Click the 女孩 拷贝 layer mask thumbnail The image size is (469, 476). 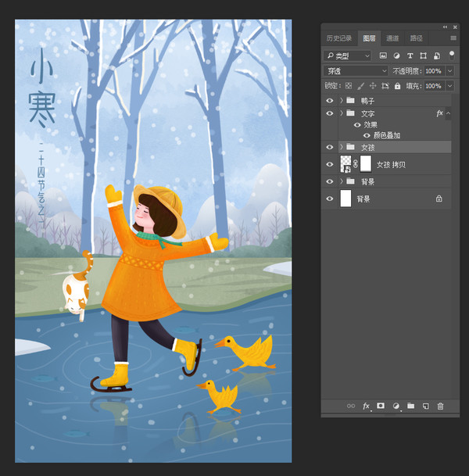pyautogui.click(x=366, y=164)
